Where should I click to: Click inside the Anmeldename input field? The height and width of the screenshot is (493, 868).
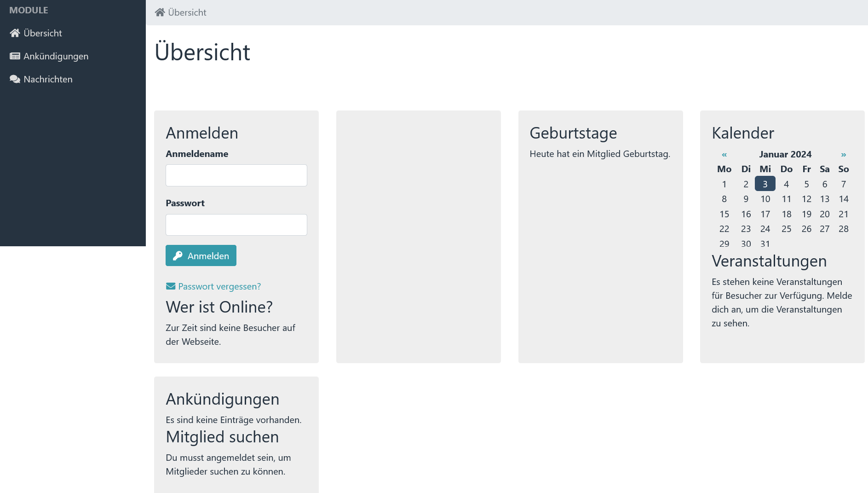[236, 175]
